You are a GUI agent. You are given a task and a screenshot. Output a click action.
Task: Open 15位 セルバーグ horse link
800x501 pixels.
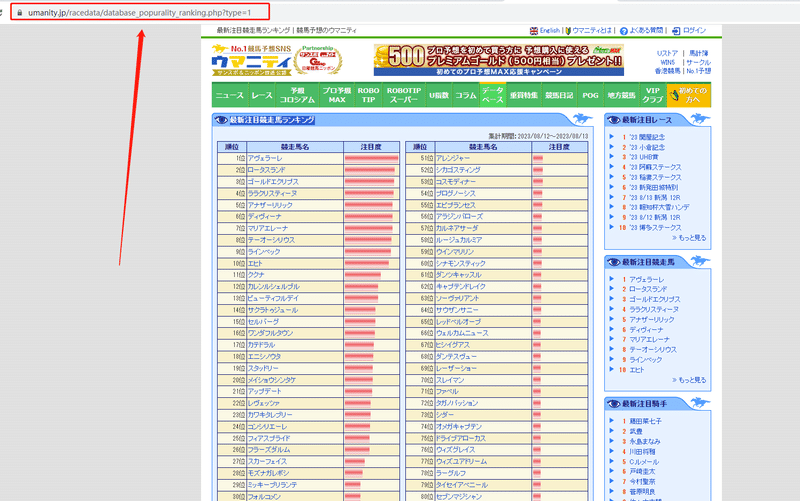pos(263,322)
